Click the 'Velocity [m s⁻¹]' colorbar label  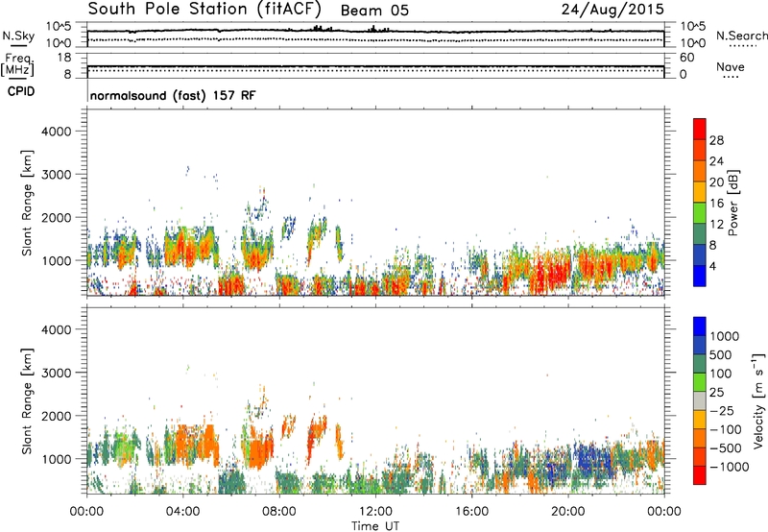click(x=758, y=400)
